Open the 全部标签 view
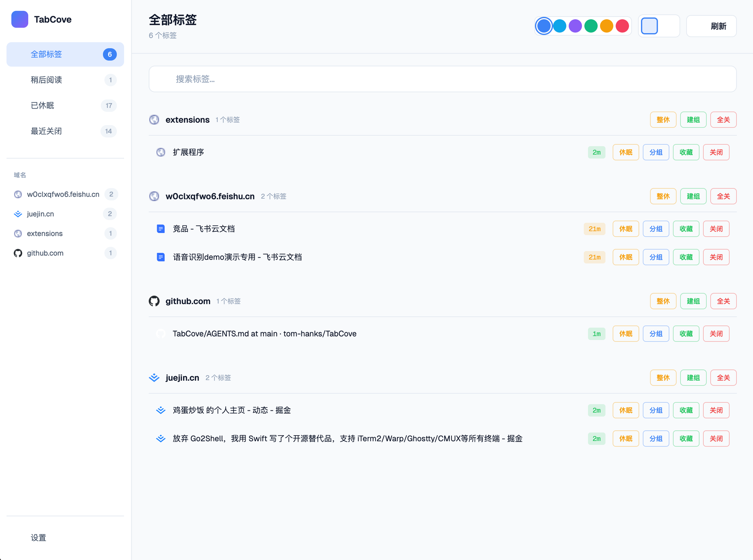 tap(65, 54)
